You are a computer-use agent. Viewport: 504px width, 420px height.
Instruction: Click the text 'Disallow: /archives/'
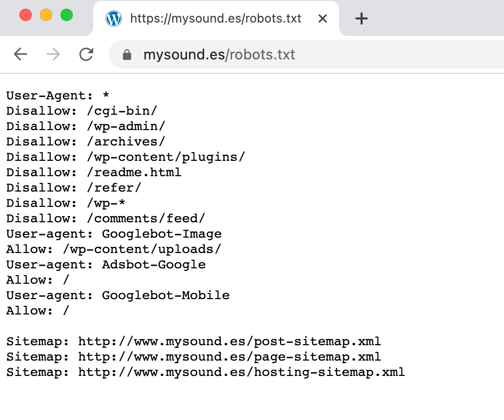86,142
